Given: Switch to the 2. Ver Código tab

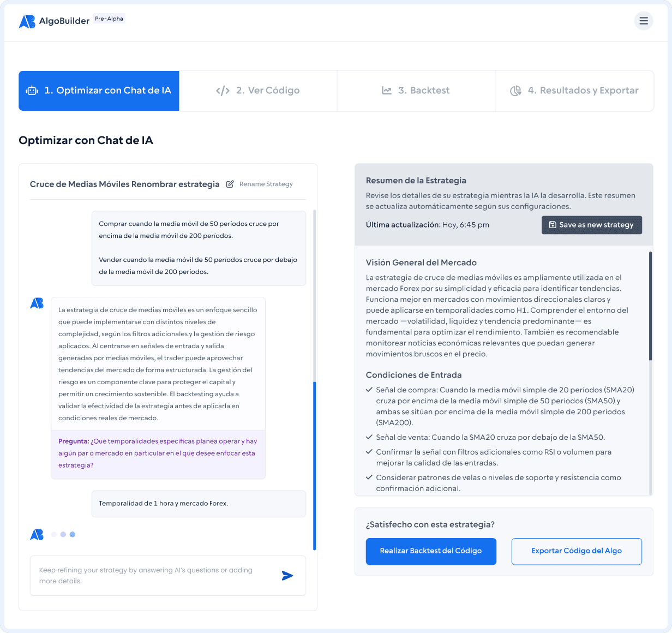Looking at the screenshot, I should point(258,91).
